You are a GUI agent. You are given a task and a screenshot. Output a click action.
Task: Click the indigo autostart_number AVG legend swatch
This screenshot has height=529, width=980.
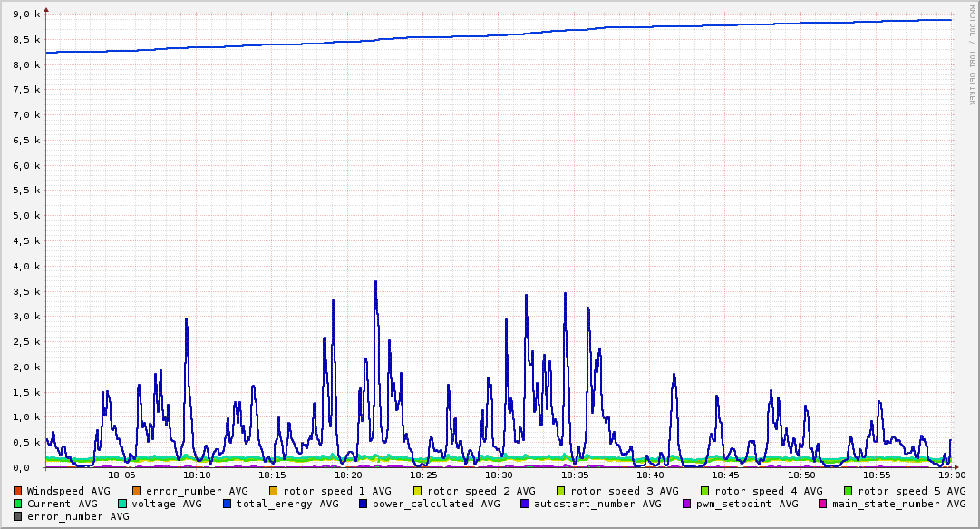pos(525,504)
